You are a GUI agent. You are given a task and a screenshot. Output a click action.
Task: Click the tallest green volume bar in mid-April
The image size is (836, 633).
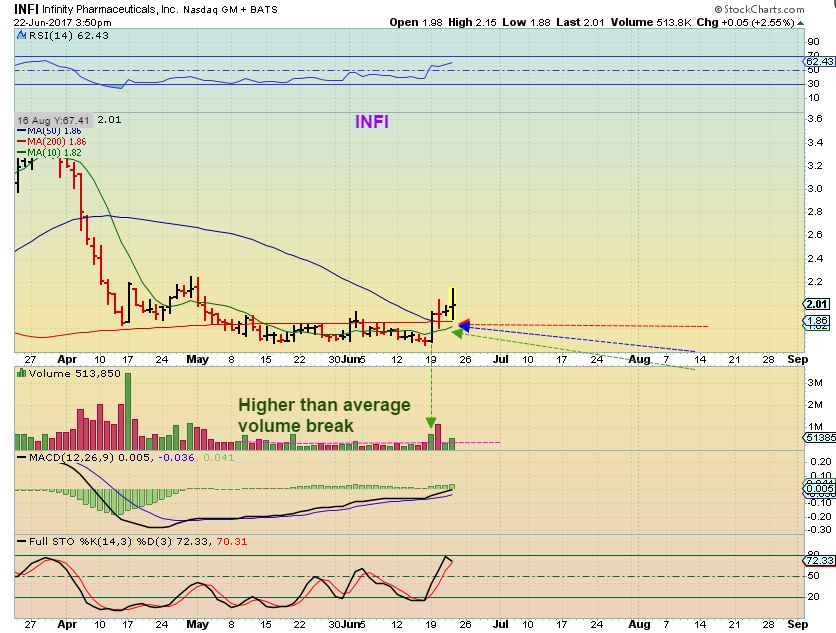coord(128,412)
